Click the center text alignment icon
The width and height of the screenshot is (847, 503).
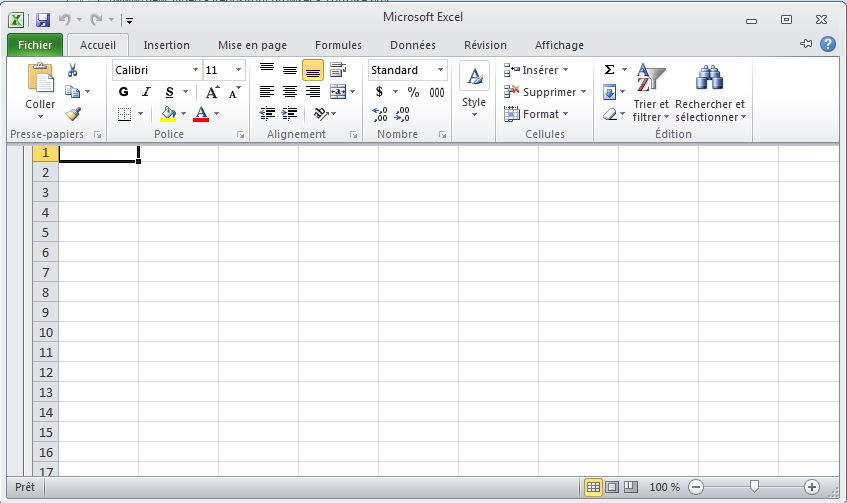click(290, 92)
